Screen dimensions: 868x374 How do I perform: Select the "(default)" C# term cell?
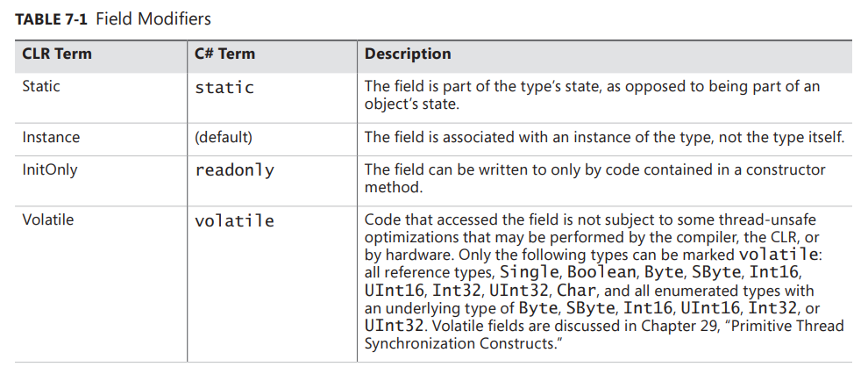click(x=224, y=137)
